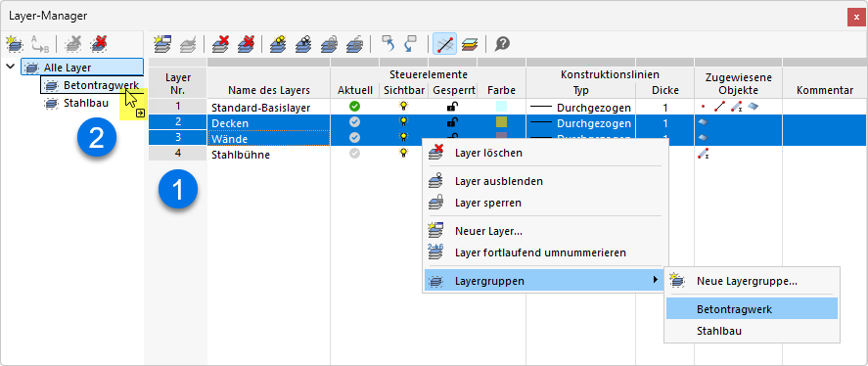Click the cyan color swatch of Standard-Basislayer

(x=502, y=106)
